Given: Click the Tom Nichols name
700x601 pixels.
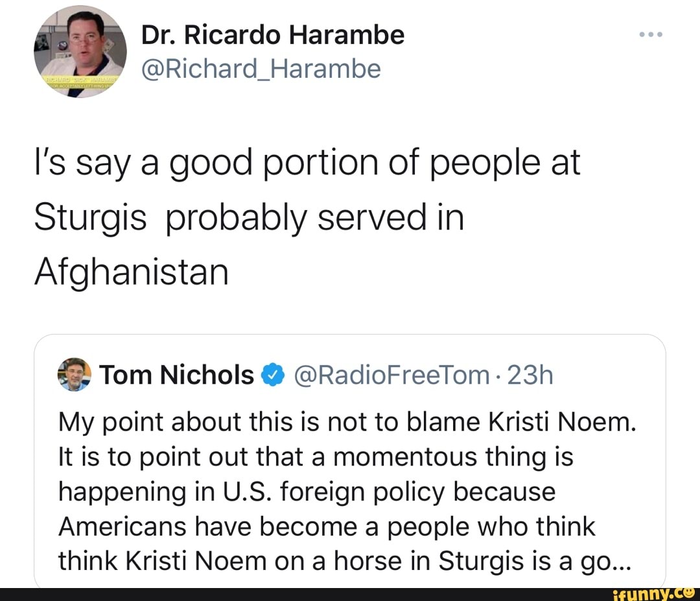Looking at the screenshot, I should [177, 375].
